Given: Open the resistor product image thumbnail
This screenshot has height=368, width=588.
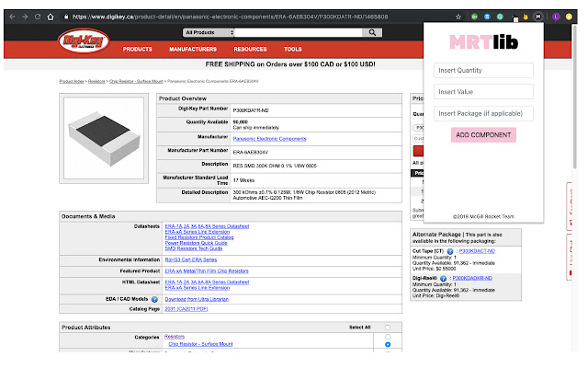Looking at the screenshot, I should 104,138.
